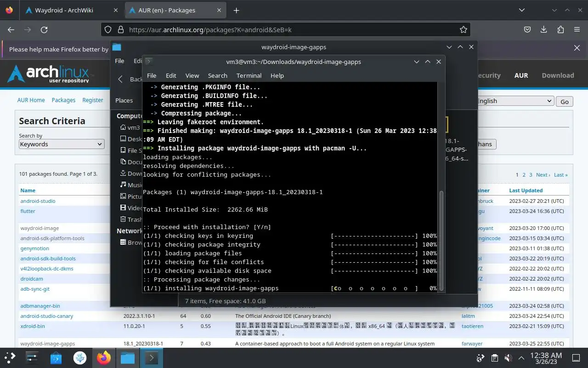Open the xdroid-bin package link
The height and width of the screenshot is (368, 588).
(33, 326)
